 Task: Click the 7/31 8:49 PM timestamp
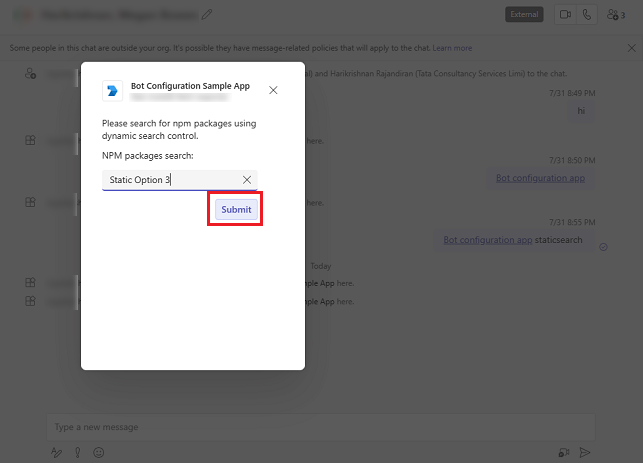[x=572, y=93]
